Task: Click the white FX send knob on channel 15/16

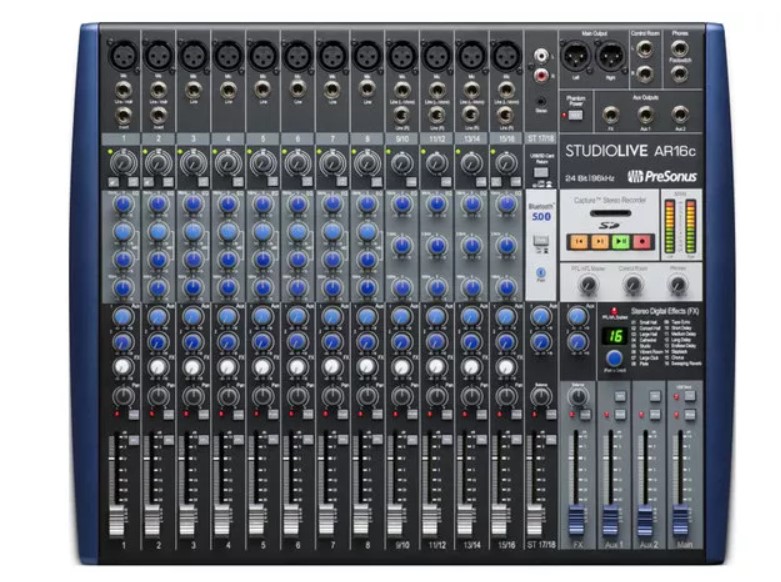Action: click(507, 367)
